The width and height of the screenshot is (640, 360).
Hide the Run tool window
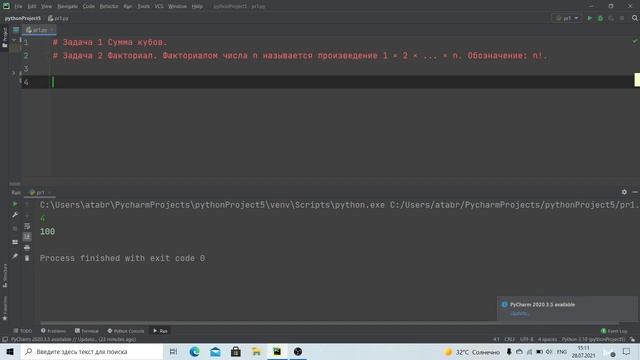pos(635,192)
